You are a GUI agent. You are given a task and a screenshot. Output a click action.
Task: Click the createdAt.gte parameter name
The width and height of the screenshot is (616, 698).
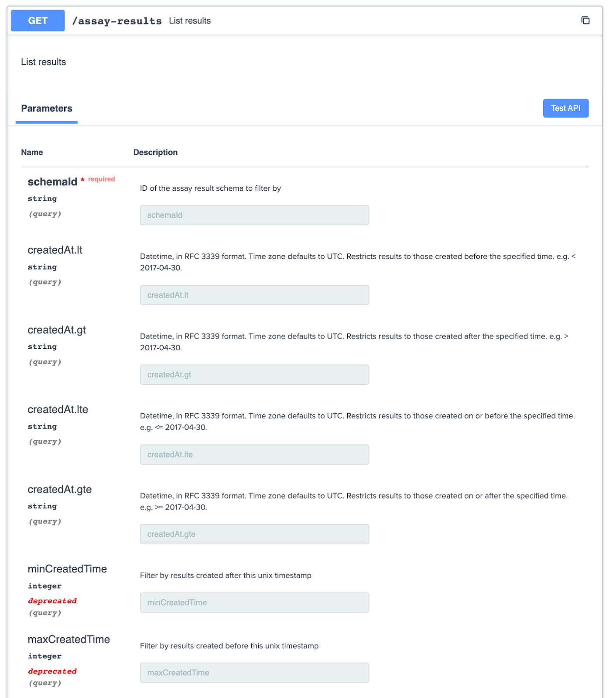pos(60,489)
